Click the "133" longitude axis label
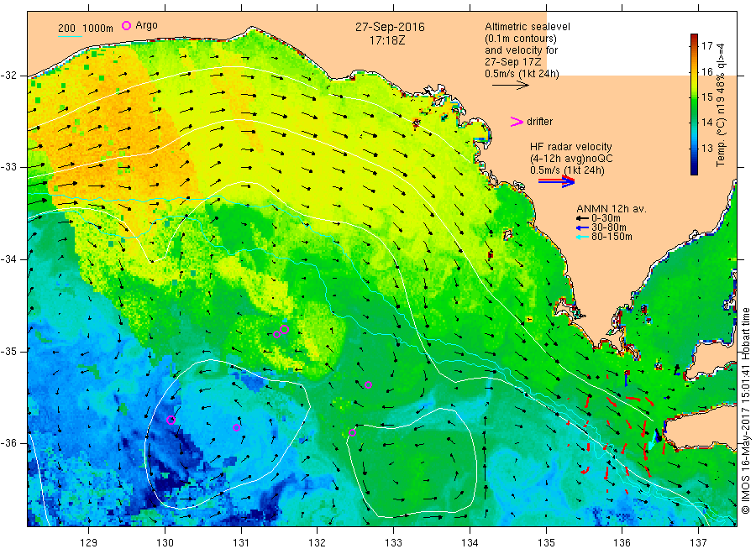 click(x=393, y=543)
